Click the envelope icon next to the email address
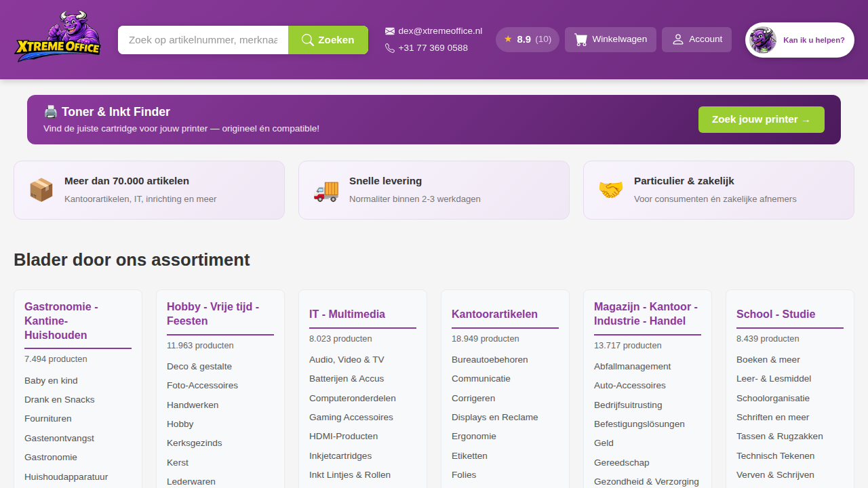Viewport: 868px width, 488px height. 389,30
